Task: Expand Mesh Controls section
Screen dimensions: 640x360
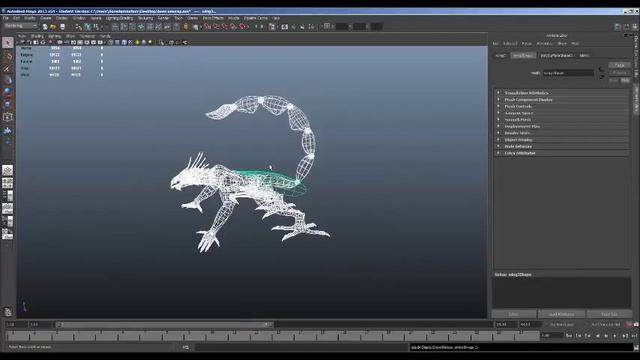Action: coord(561,107)
